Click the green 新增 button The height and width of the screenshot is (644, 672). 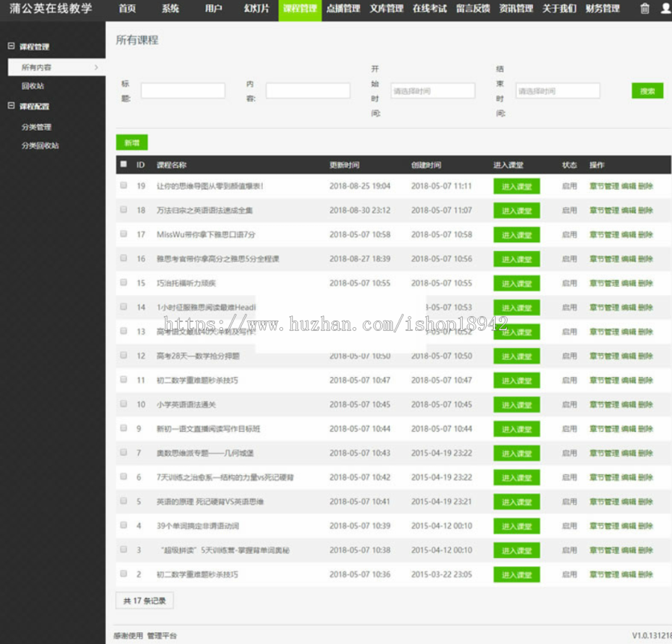coord(132,143)
